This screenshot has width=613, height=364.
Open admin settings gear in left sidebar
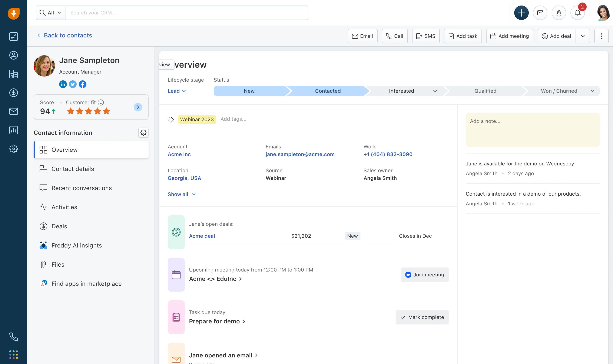click(x=13, y=149)
